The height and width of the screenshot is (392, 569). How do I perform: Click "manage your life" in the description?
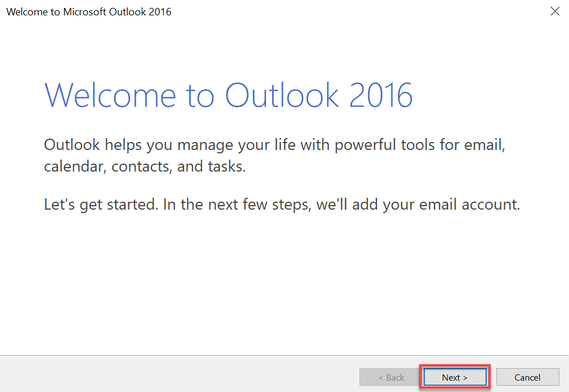(236, 145)
